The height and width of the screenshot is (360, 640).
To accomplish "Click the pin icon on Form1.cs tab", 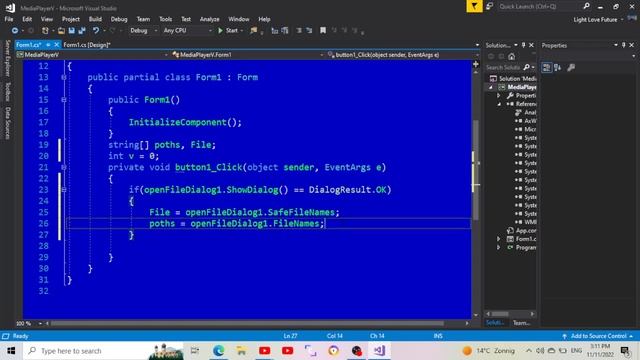I will pyautogui.click(x=48, y=44).
